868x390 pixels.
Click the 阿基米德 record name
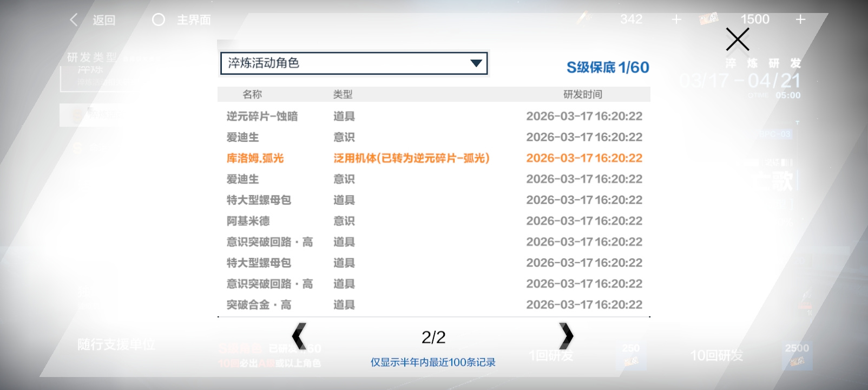(248, 221)
